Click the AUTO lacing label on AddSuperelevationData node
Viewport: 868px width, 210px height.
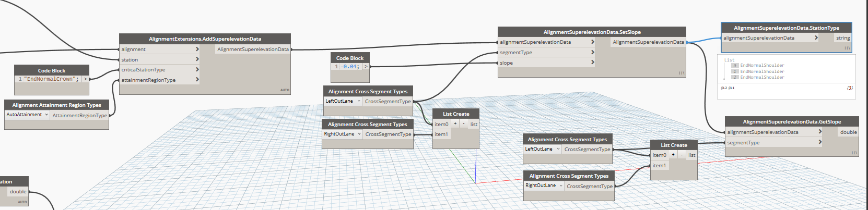285,90
